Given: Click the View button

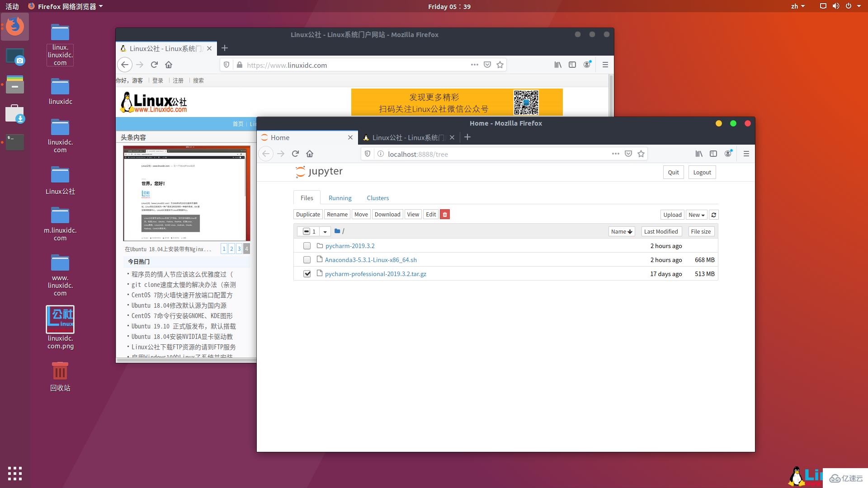Looking at the screenshot, I should click(413, 215).
